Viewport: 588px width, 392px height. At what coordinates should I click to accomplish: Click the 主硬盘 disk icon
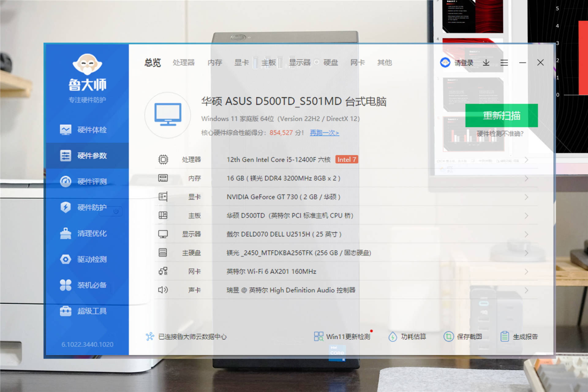(163, 253)
